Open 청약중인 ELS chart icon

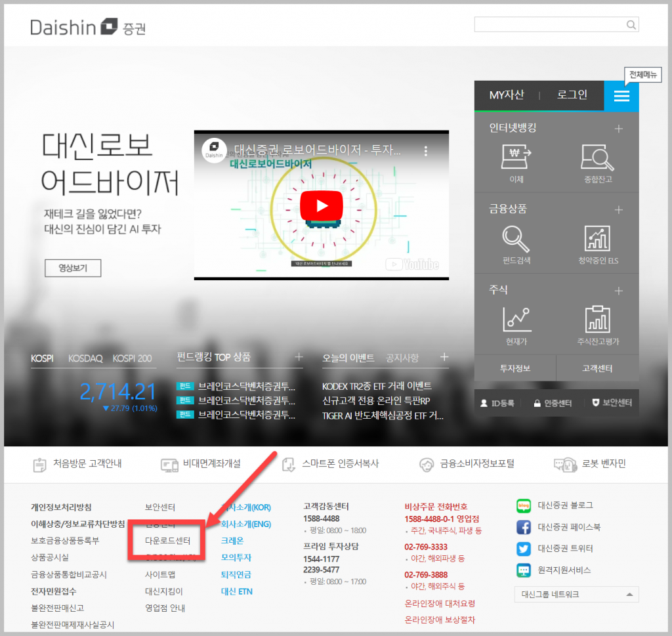[597, 238]
